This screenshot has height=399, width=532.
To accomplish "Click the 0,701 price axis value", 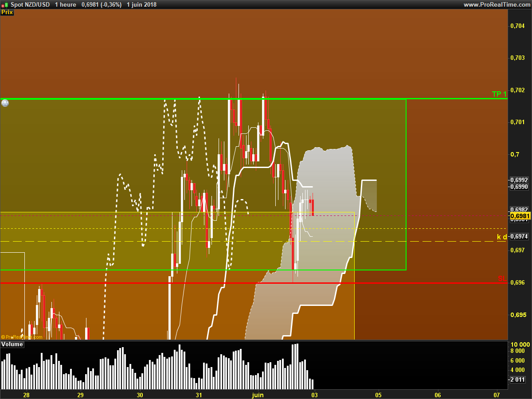I will point(518,122).
